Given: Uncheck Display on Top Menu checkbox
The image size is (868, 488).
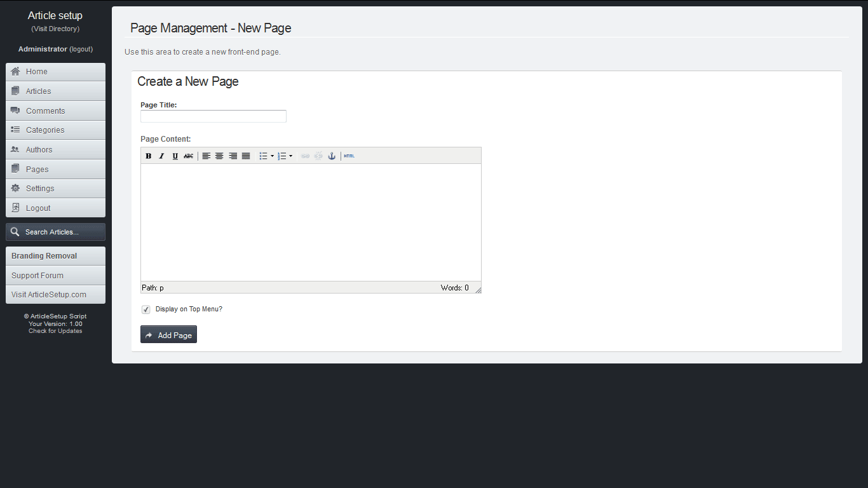Looking at the screenshot, I should [146, 309].
